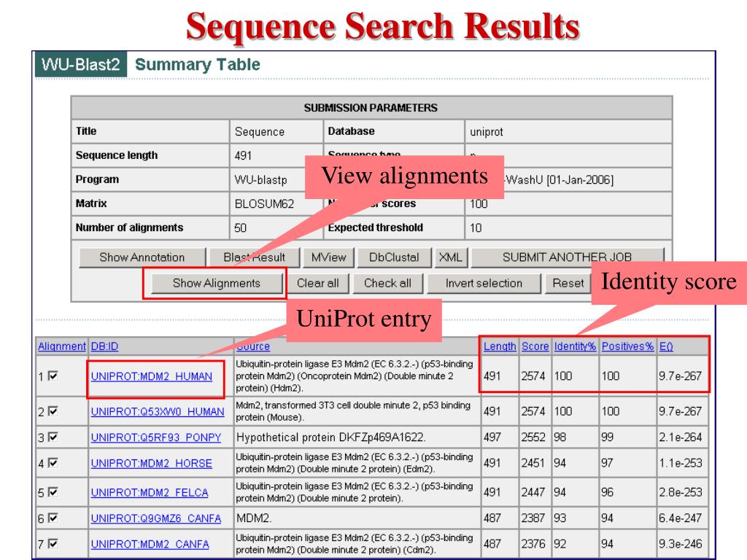747x560 pixels.
Task: Launch the MView button
Action: pos(329,257)
